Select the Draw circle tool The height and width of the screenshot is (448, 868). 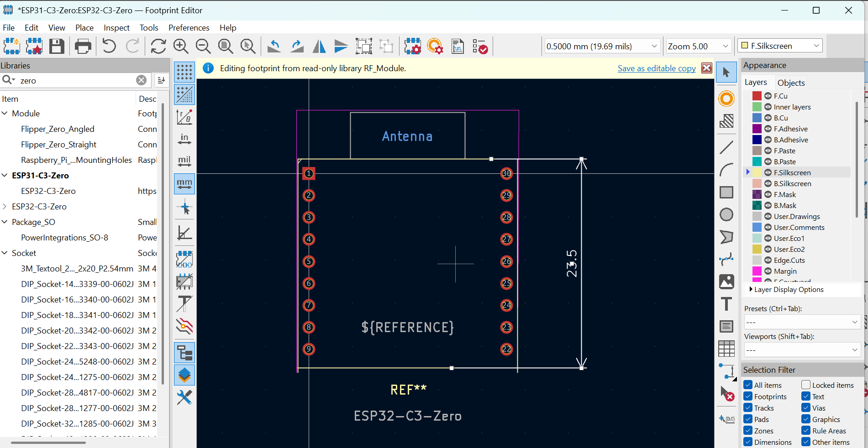click(x=726, y=214)
